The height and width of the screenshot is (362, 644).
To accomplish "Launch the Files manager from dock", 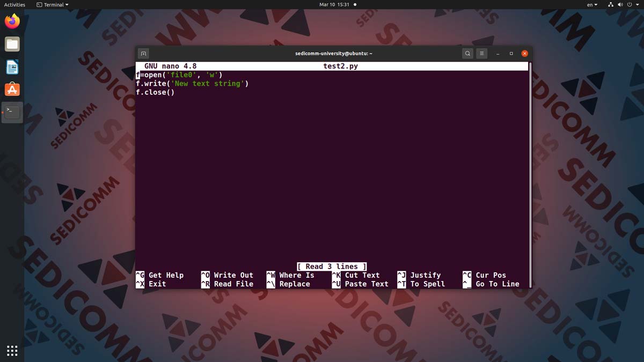I will click(12, 45).
